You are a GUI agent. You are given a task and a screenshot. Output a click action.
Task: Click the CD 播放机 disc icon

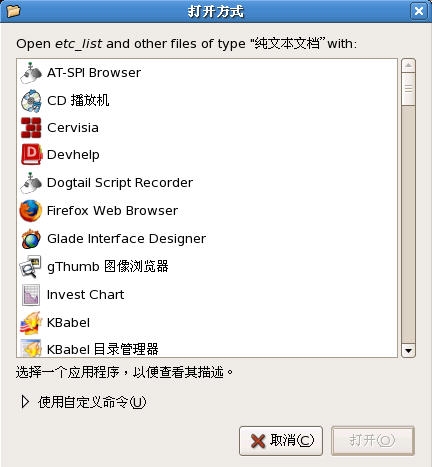(x=31, y=100)
